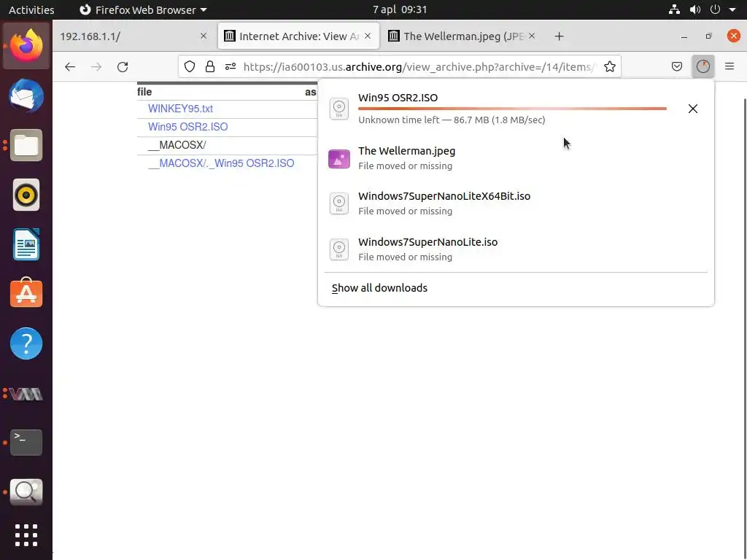Image resolution: width=747 pixels, height=560 pixels.
Task: Close the Firefox window
Action: (734, 36)
